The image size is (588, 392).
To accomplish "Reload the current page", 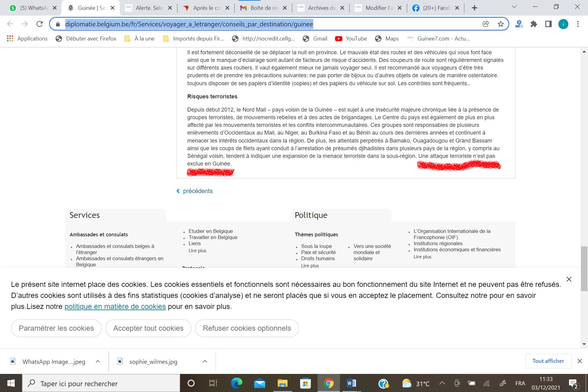I will 40,24.
